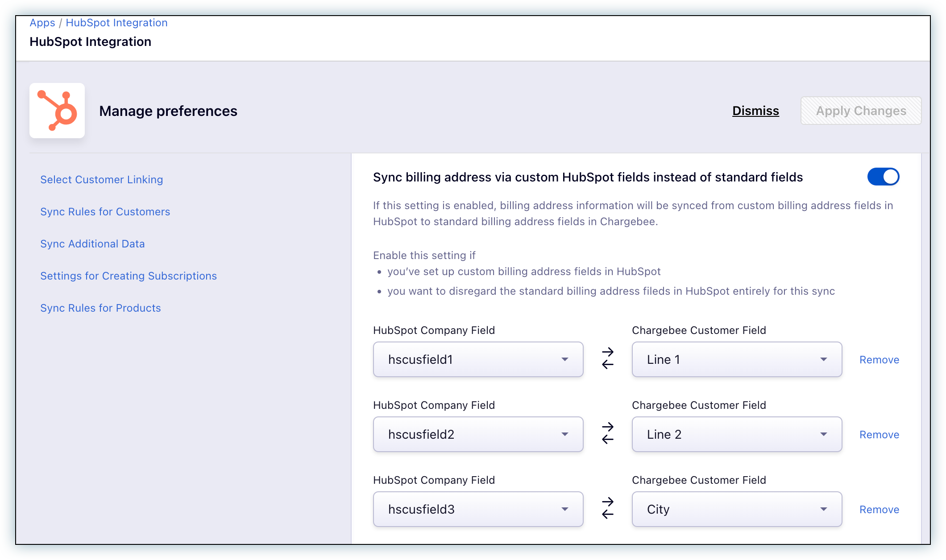Expand the Line 2 Chargebee field dropdown
Image resolution: width=946 pixels, height=560 pixels.
737,434
